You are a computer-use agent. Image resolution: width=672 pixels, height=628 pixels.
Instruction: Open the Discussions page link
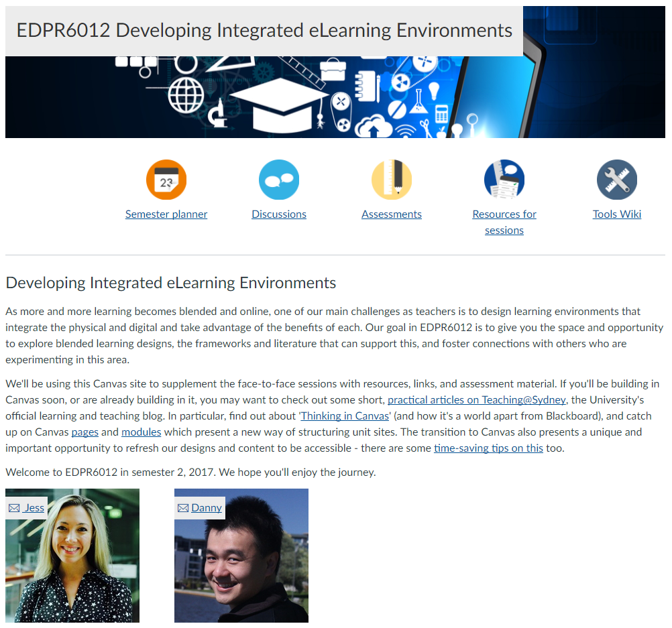[x=279, y=214]
